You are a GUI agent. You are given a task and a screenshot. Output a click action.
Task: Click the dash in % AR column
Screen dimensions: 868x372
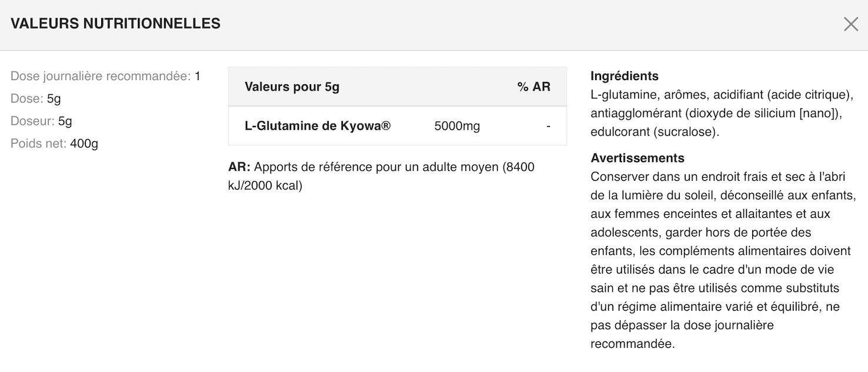pyautogui.click(x=548, y=126)
